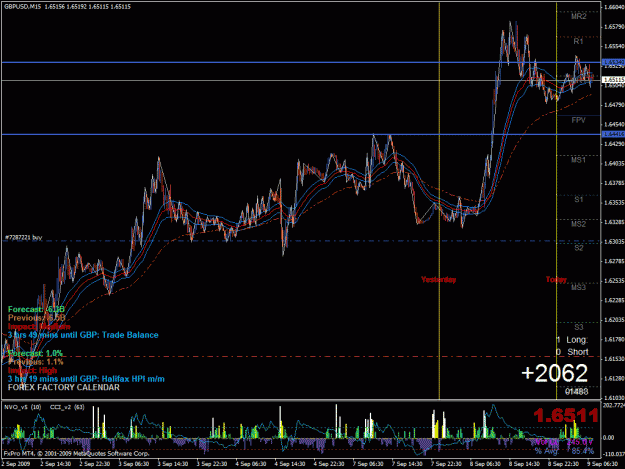Click the red Today session label
This screenshot has height=469, width=625.
(x=556, y=280)
